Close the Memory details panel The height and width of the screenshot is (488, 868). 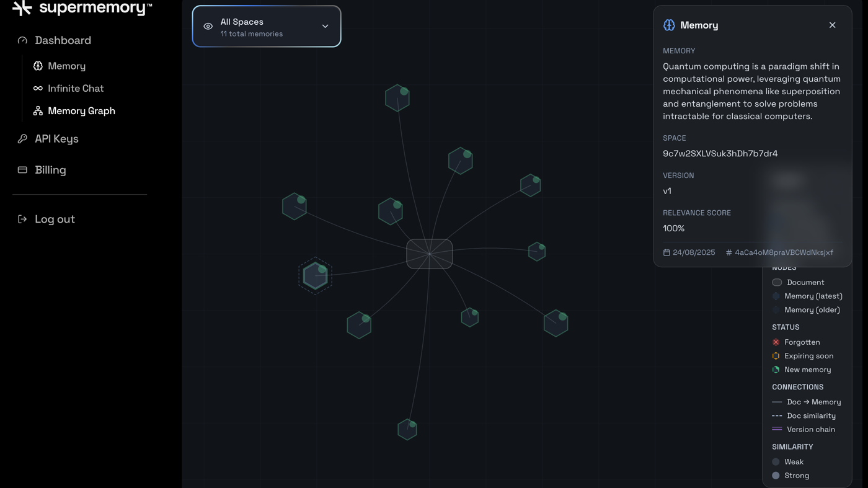click(x=832, y=25)
